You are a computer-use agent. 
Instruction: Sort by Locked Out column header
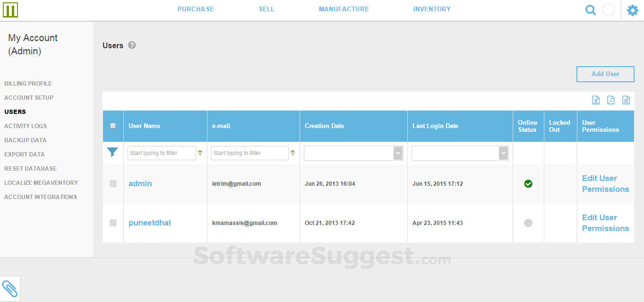559,126
